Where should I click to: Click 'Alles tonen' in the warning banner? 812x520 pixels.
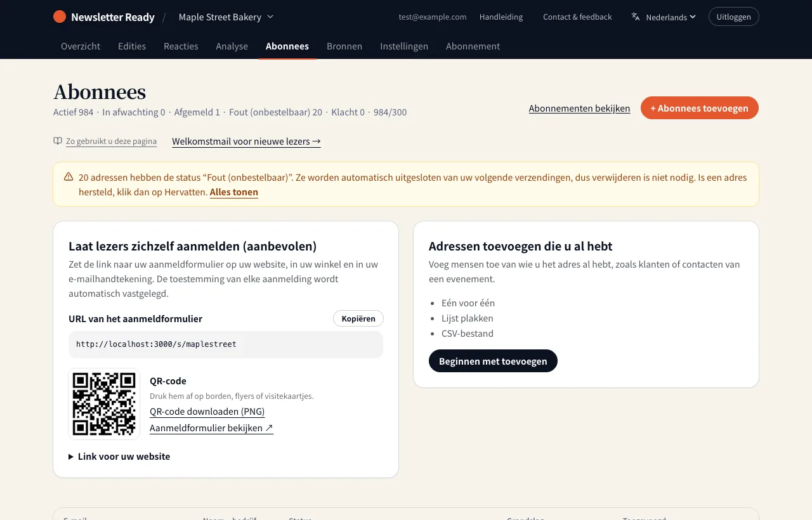click(234, 192)
